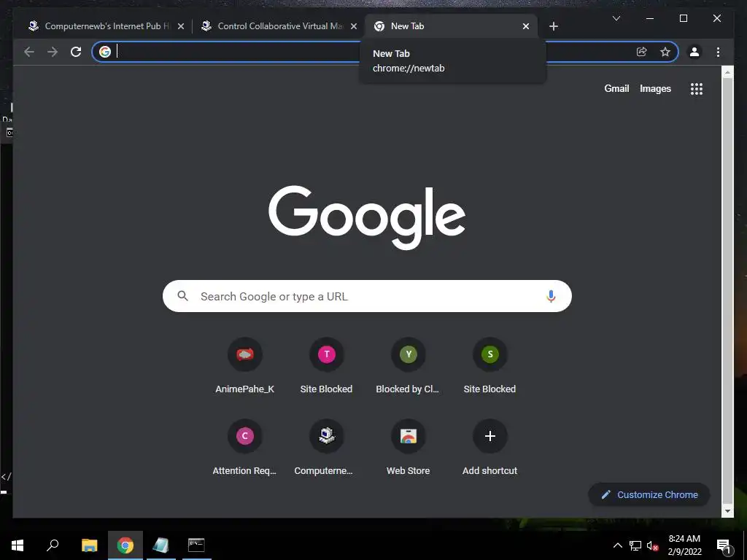747x560 pixels.
Task: Close the Control Collaborative Virtual Machines tab
Action: [354, 26]
